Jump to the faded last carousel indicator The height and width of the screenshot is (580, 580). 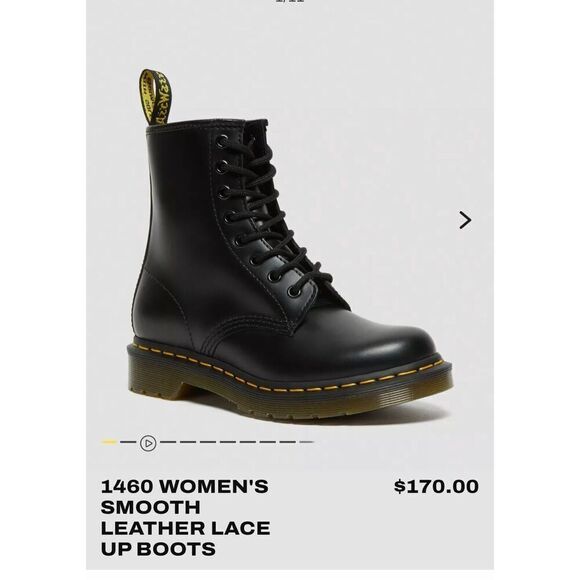click(x=307, y=442)
